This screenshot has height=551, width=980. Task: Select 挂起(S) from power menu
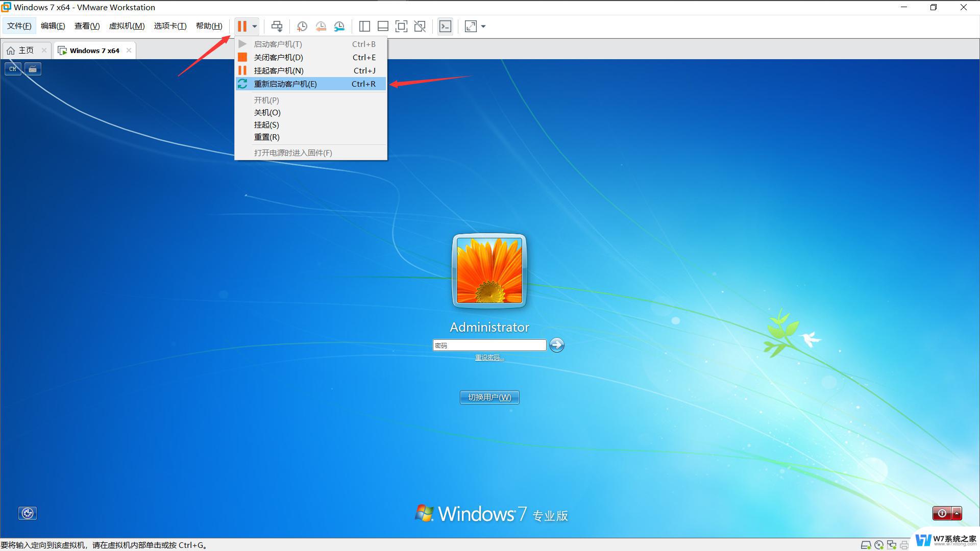[310, 124]
